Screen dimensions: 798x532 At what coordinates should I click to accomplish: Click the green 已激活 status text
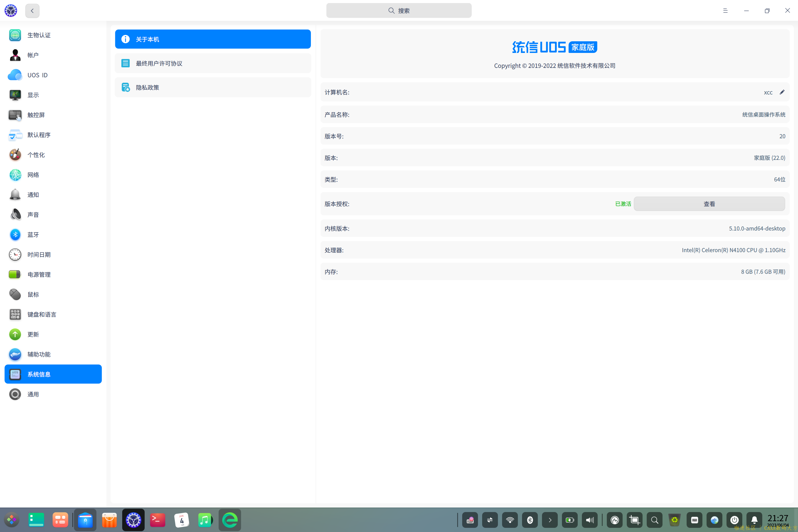coord(623,204)
